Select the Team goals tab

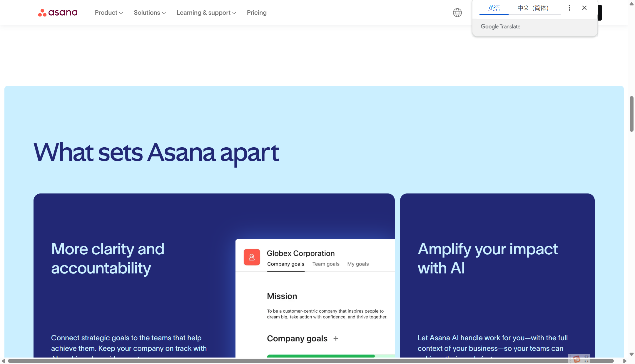point(326,264)
